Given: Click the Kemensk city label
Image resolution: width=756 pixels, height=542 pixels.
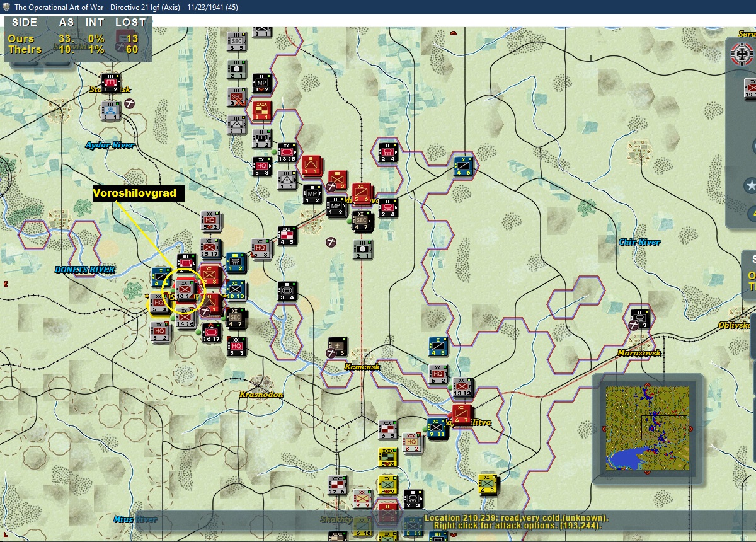Looking at the screenshot, I should click(362, 366).
